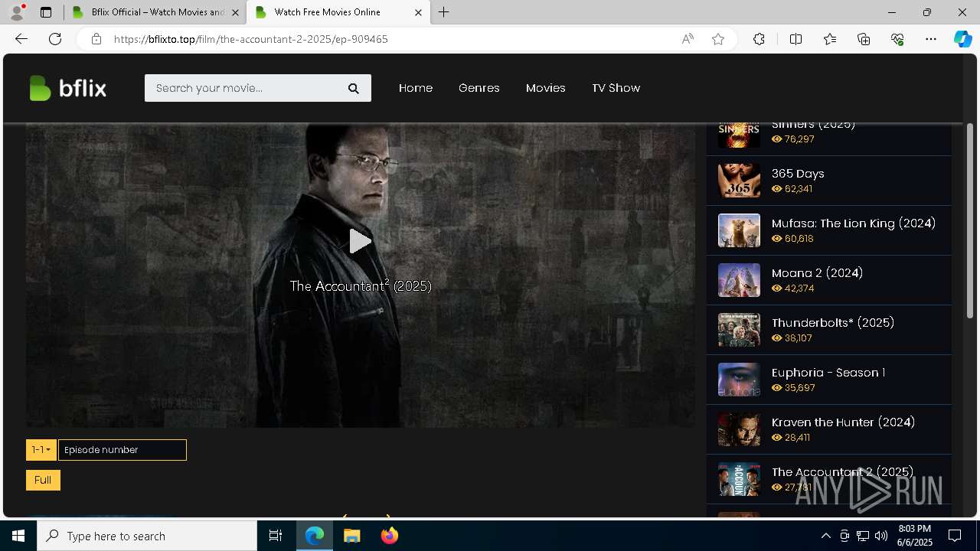Open the Windows Start menu
980x551 pixels.
[x=18, y=536]
